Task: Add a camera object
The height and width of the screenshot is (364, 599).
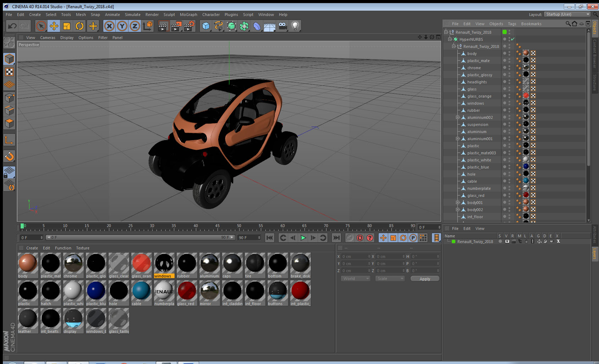Action: tap(282, 26)
